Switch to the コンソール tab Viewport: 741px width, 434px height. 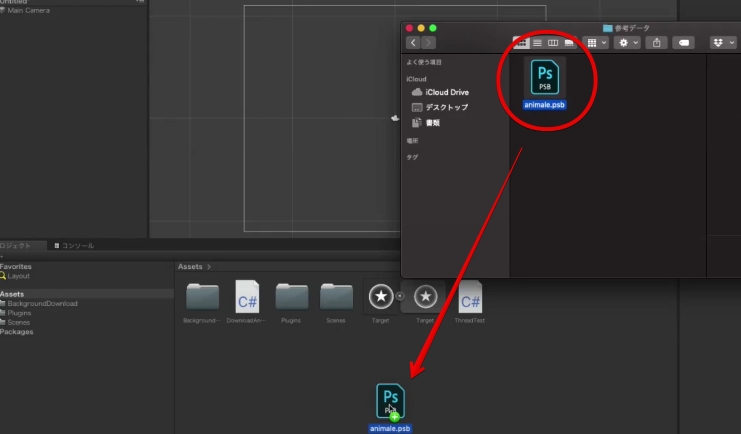[74, 246]
